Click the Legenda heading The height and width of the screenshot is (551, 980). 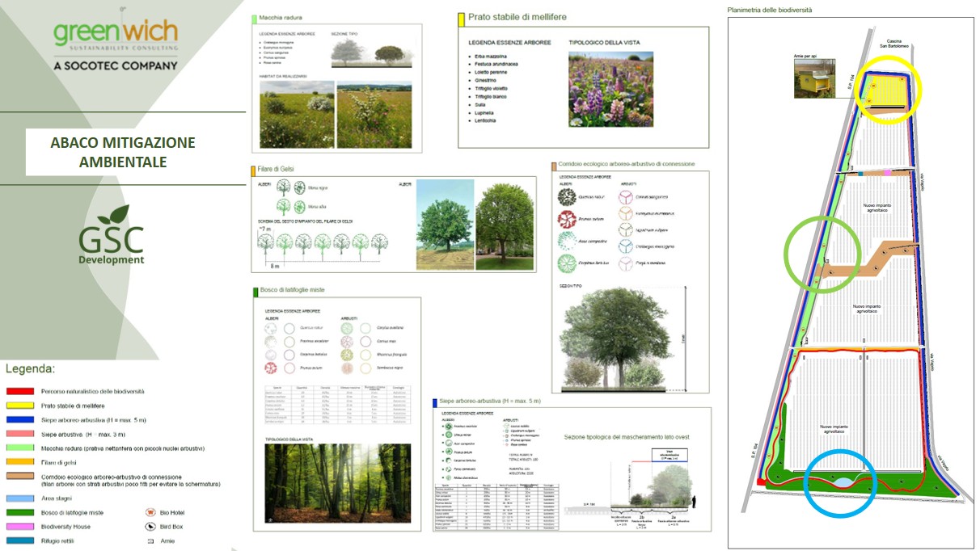click(30, 368)
